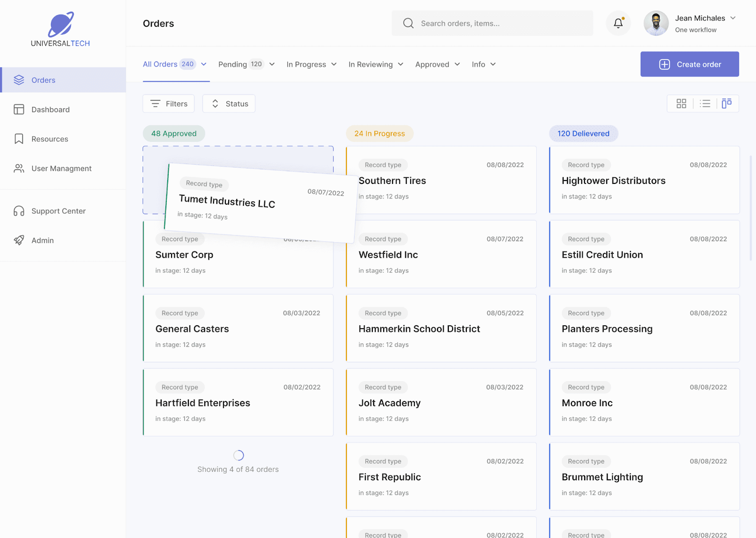Image resolution: width=756 pixels, height=538 pixels.
Task: Open Jean Michales account menu chevron
Action: [x=733, y=18]
